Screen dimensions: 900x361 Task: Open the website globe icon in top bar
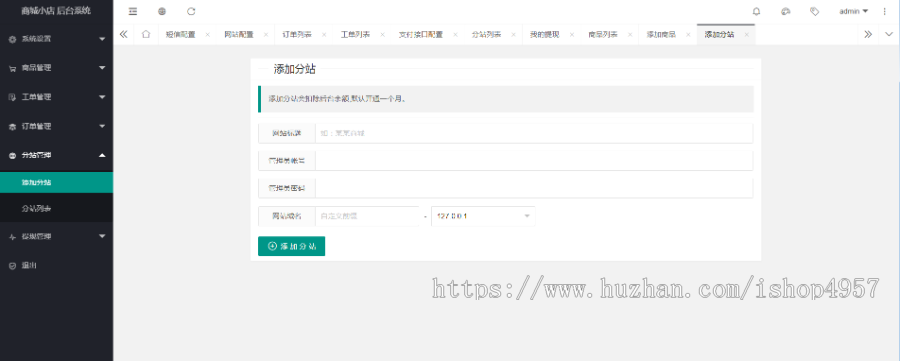(x=162, y=11)
